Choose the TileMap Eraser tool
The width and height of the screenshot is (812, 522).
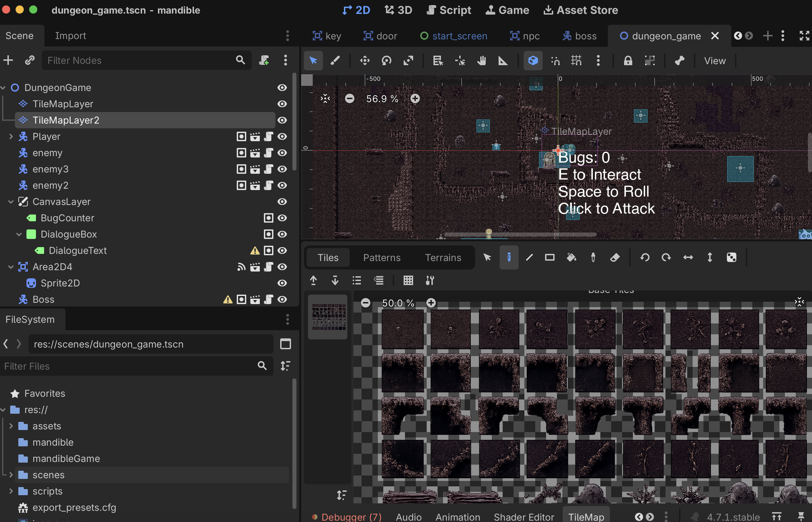(x=615, y=258)
